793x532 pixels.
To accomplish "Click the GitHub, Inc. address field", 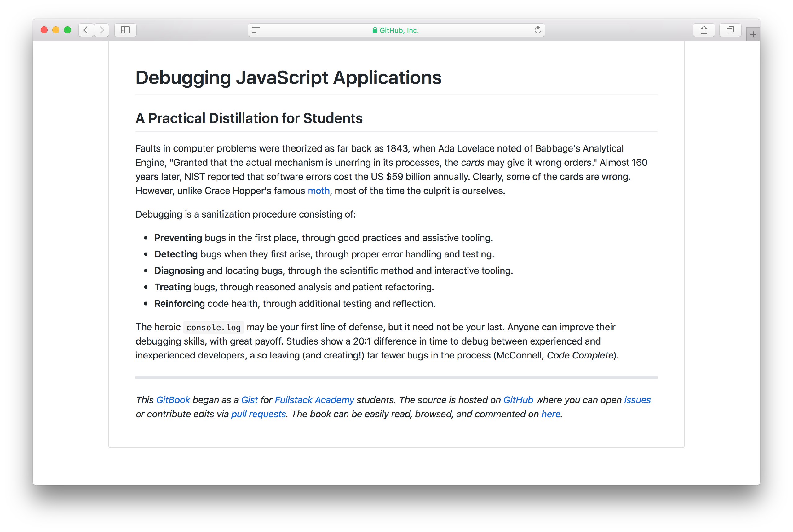I will [x=396, y=30].
